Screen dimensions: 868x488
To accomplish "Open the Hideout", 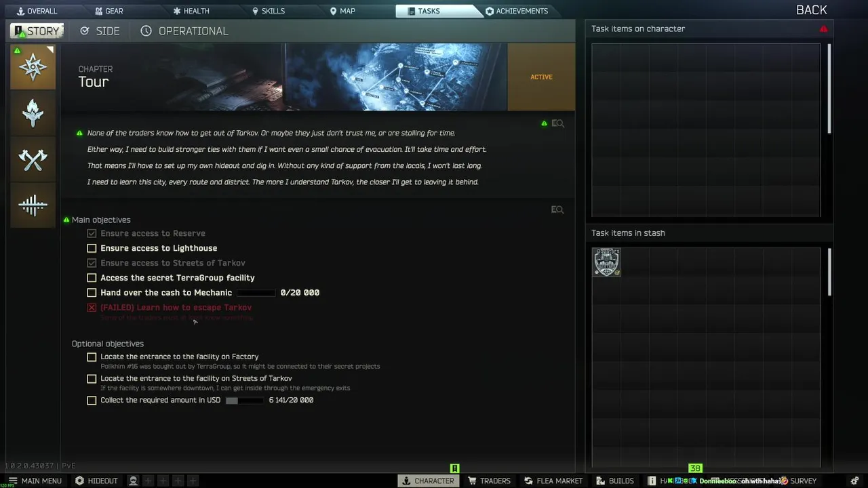I will point(96,481).
